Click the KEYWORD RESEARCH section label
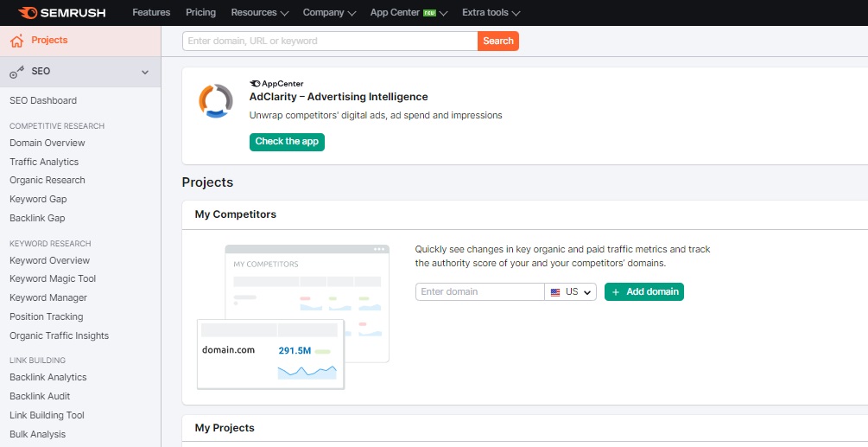Viewport: 868px width, 447px height. point(50,243)
